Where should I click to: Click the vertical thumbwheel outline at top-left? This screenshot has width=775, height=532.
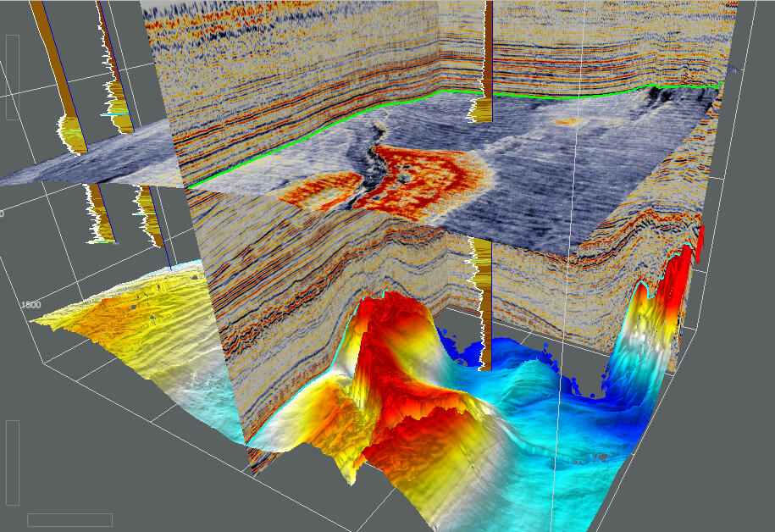coord(12,77)
